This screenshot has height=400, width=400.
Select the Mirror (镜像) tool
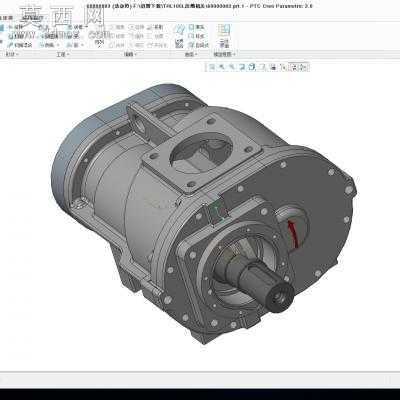click(117, 27)
